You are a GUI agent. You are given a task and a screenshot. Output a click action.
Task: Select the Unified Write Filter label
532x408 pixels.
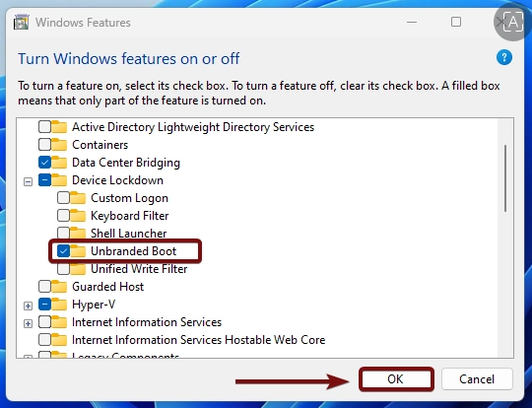tap(139, 269)
